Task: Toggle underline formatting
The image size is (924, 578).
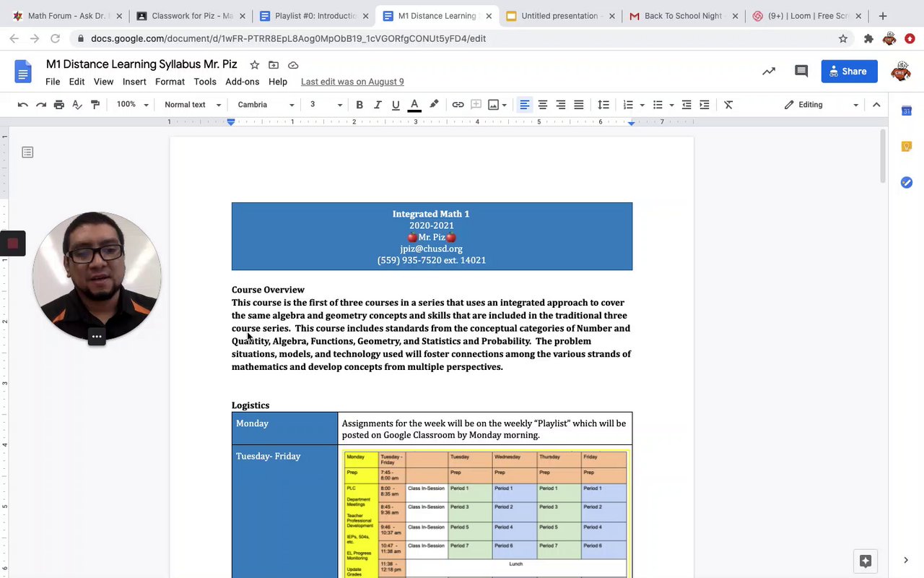Action: (396, 105)
